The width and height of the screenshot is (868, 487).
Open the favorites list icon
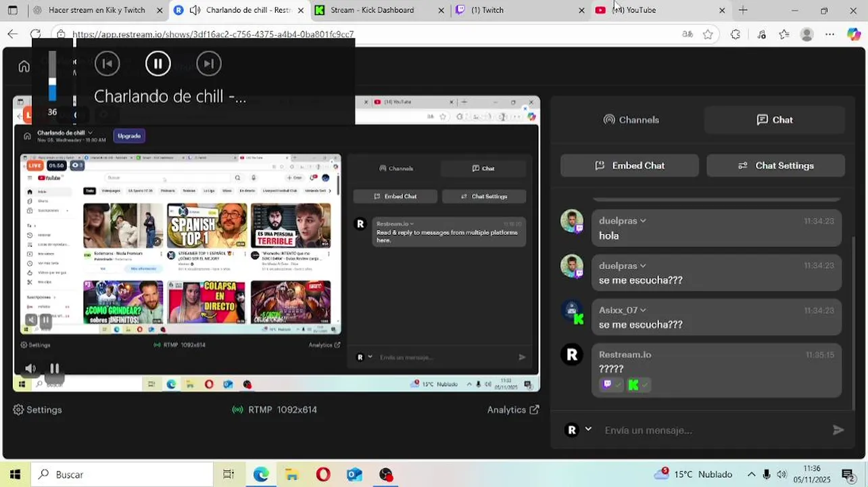click(784, 34)
